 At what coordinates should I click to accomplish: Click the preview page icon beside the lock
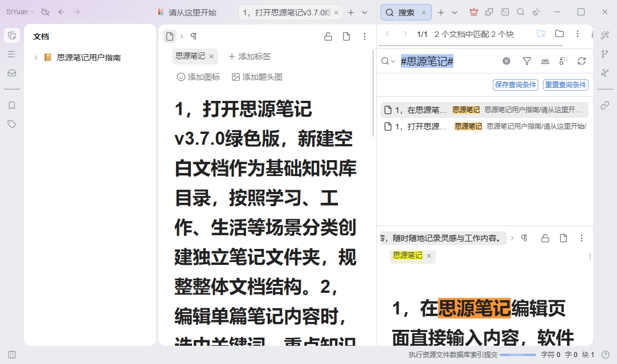(563, 238)
